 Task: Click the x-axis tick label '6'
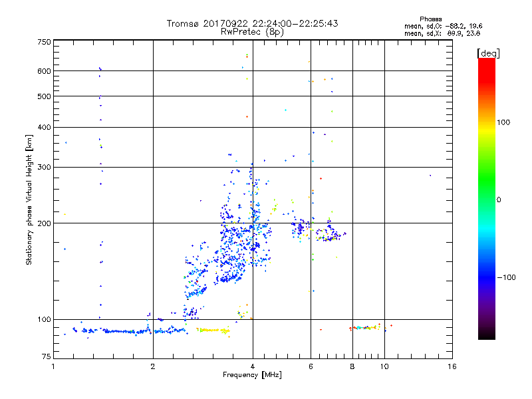tap(311, 366)
